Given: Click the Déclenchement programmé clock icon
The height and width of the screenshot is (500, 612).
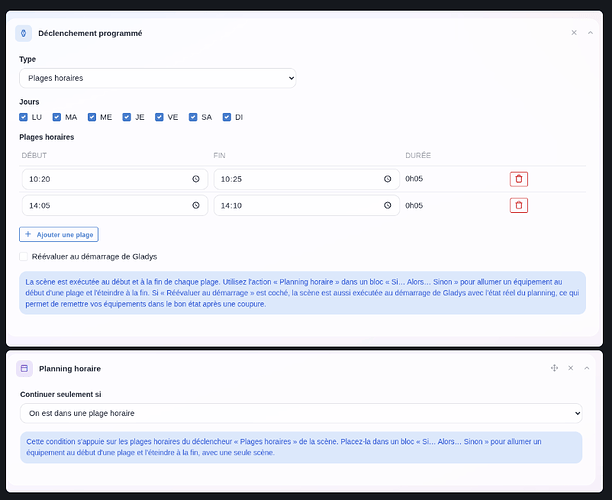Looking at the screenshot, I should 23,33.
